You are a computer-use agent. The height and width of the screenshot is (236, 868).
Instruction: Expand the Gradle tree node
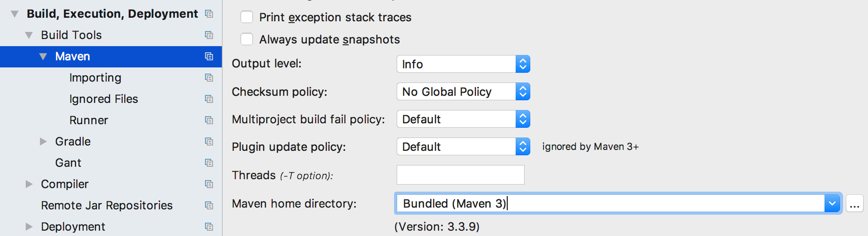tap(43, 142)
